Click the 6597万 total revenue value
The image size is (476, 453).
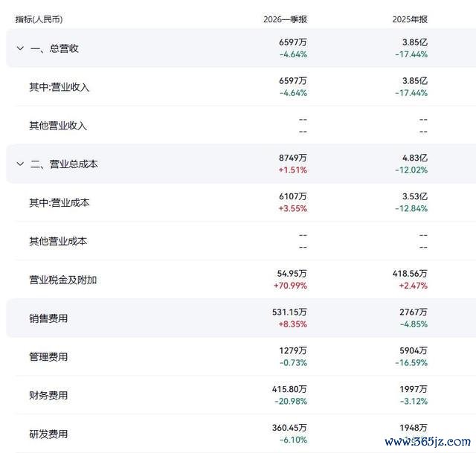point(293,42)
